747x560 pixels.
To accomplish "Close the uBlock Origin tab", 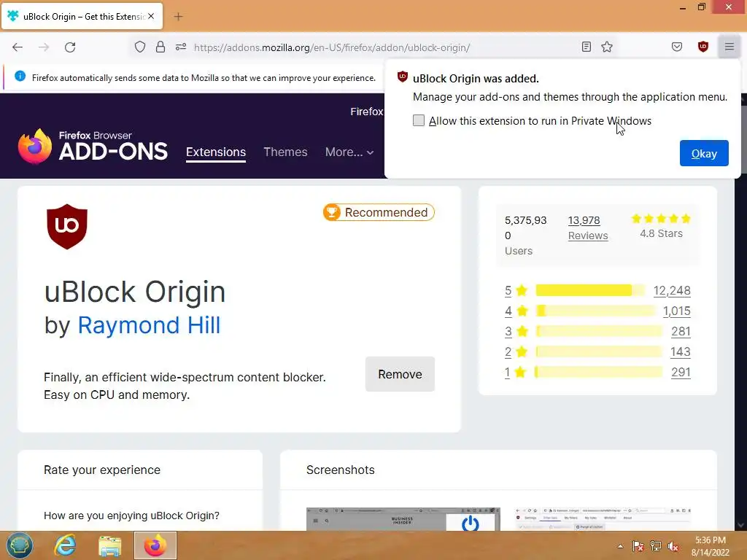I will tap(151, 16).
